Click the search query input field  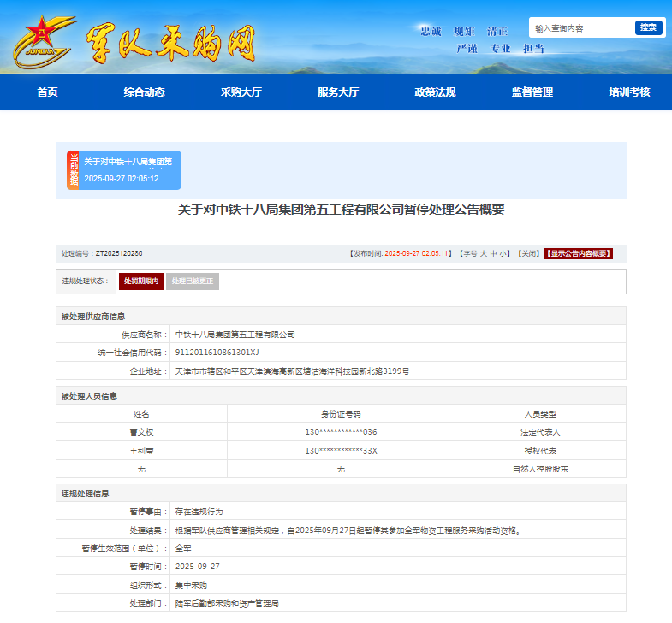click(580, 28)
